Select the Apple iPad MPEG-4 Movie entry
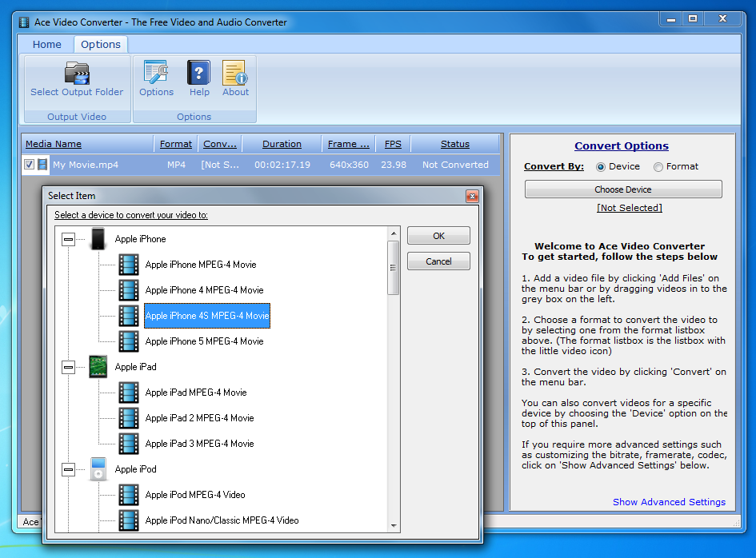 coord(196,393)
